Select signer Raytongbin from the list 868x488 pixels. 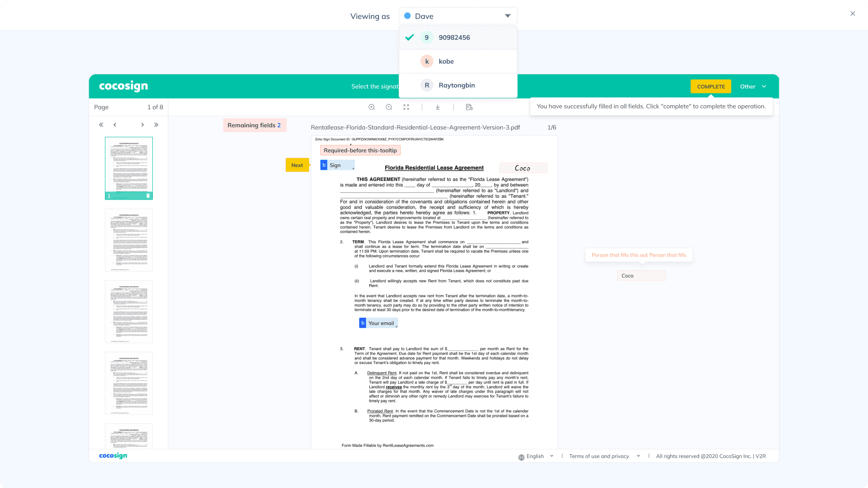[457, 85]
